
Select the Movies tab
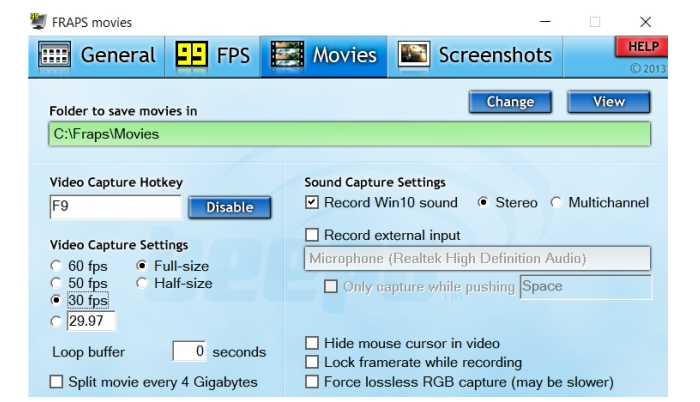324,55
